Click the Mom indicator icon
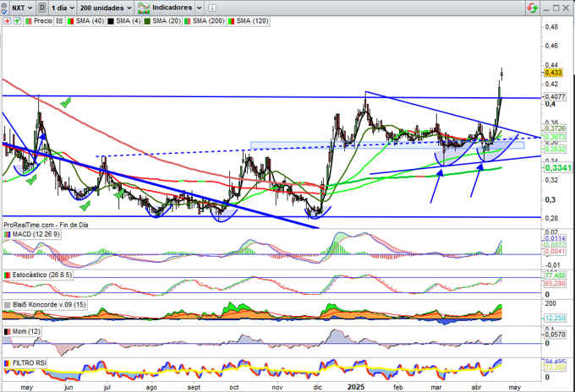 point(8,331)
